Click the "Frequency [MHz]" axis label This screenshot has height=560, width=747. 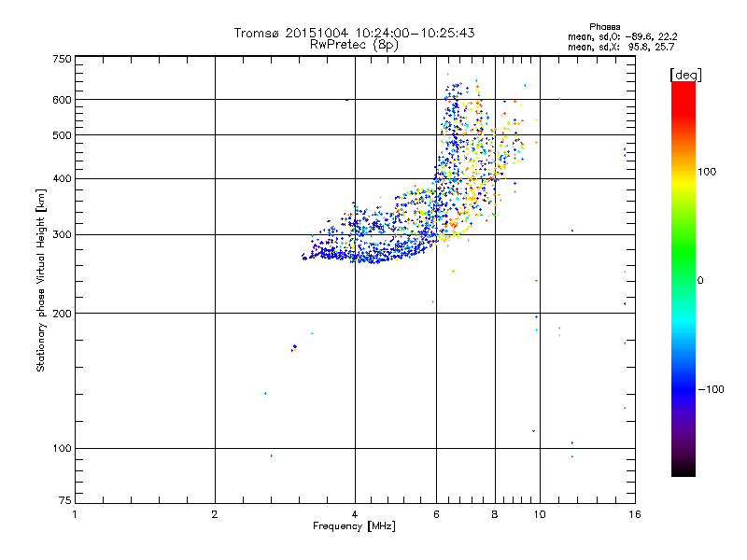pyautogui.click(x=354, y=526)
